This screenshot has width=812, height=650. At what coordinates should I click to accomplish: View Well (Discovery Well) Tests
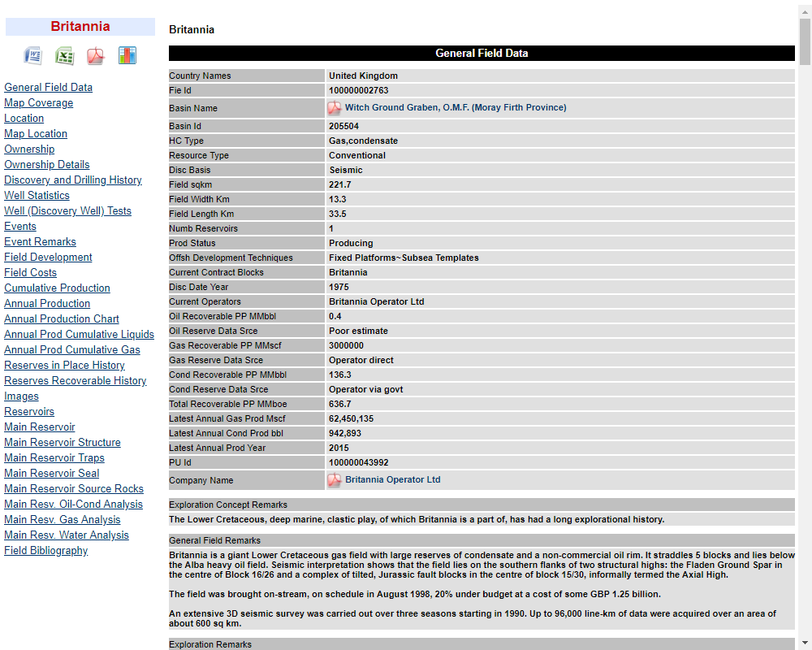68,211
